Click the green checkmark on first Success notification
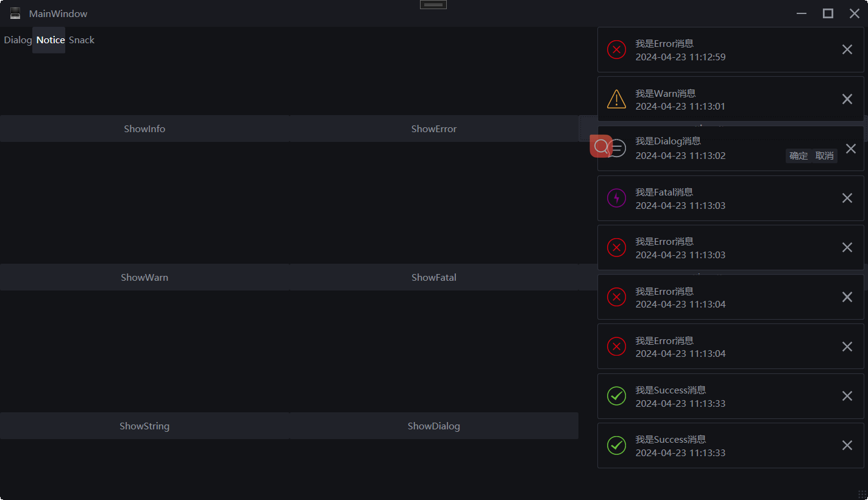The image size is (868, 500). click(616, 396)
